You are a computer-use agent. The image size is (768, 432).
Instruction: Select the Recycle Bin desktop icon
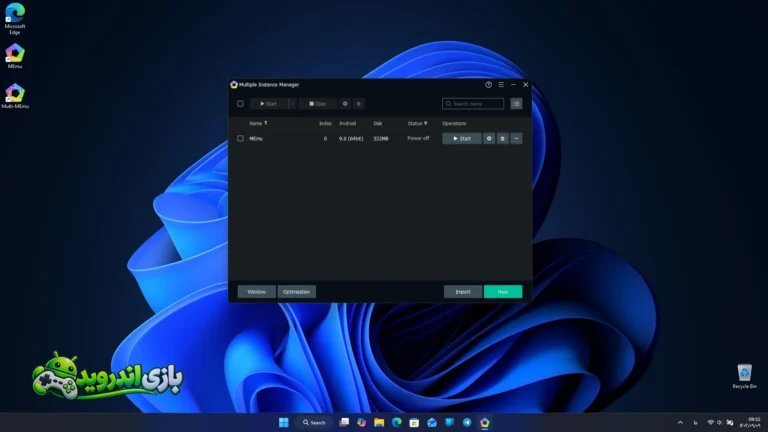tap(744, 376)
